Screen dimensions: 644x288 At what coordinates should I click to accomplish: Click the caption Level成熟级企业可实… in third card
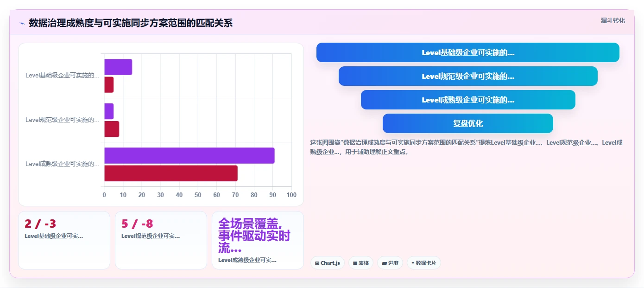[x=247, y=260]
